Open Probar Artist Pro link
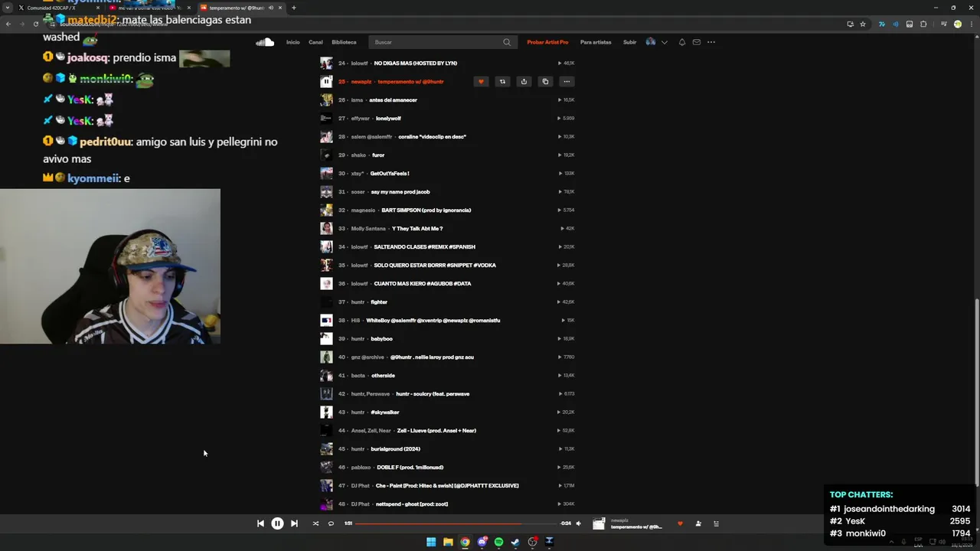 tap(547, 42)
